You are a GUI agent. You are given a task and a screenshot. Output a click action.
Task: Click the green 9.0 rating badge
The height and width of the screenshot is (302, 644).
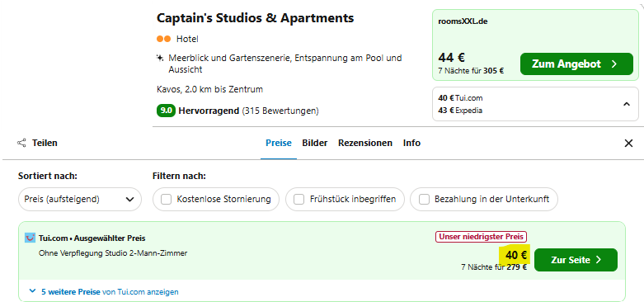(x=166, y=111)
